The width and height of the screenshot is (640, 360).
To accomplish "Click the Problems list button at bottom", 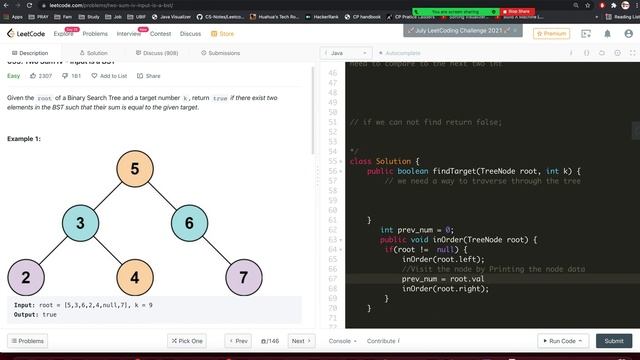I will click(x=27, y=341).
